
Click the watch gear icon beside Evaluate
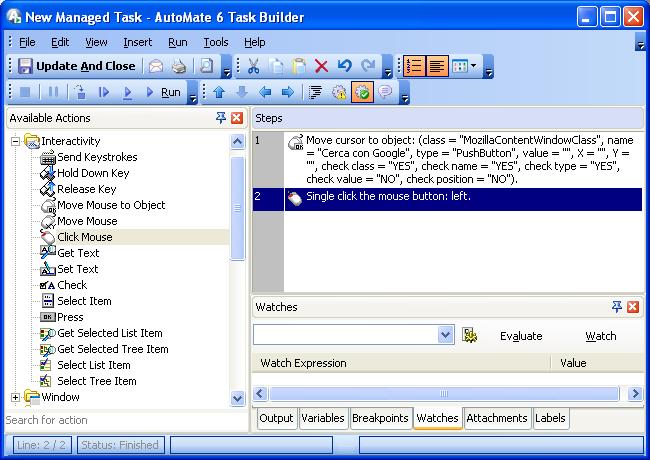[x=469, y=335]
